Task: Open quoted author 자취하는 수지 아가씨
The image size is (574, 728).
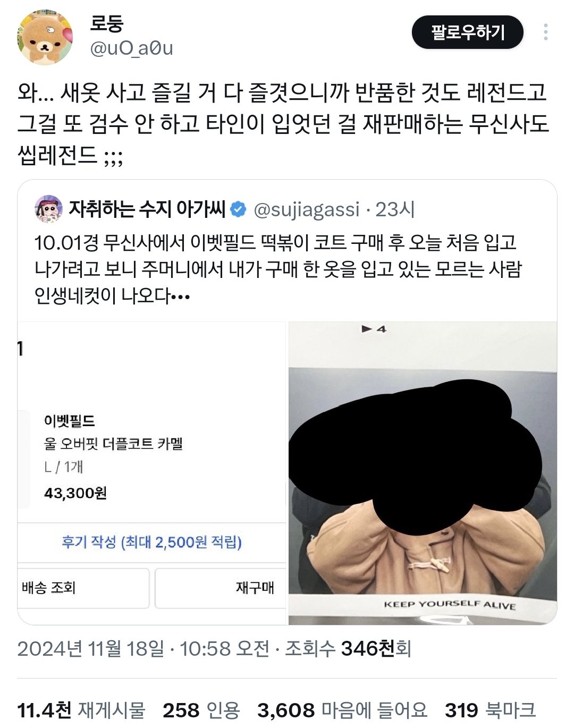Action: pyautogui.click(x=147, y=209)
